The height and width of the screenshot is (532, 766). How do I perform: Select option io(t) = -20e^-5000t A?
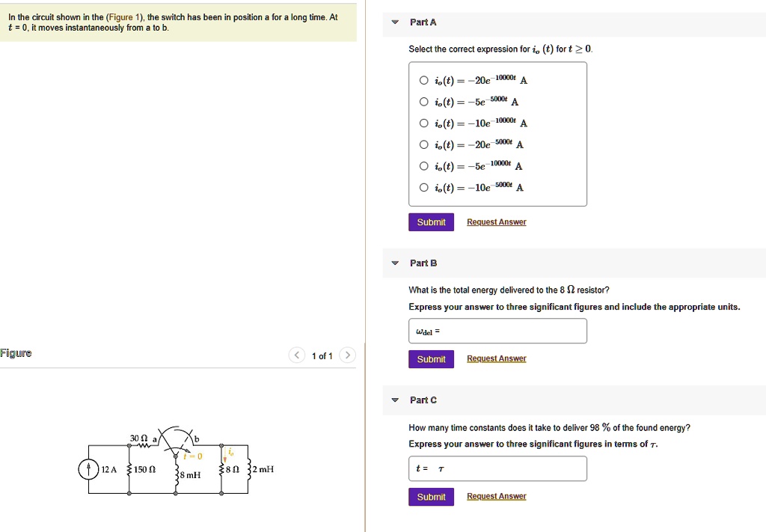pos(424,144)
